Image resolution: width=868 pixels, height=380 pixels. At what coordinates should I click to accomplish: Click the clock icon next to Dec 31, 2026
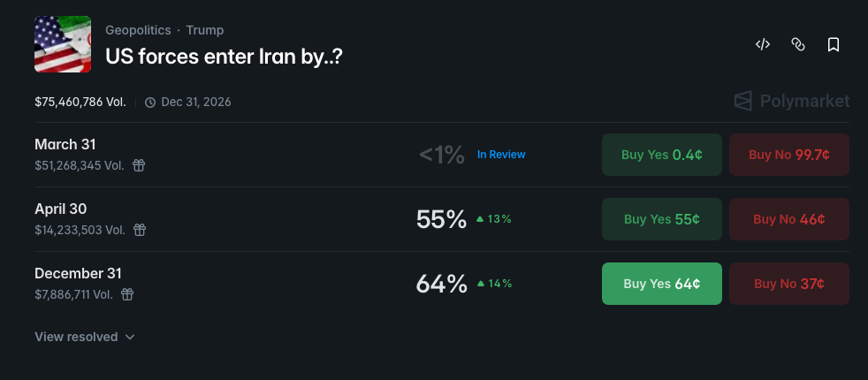point(150,103)
